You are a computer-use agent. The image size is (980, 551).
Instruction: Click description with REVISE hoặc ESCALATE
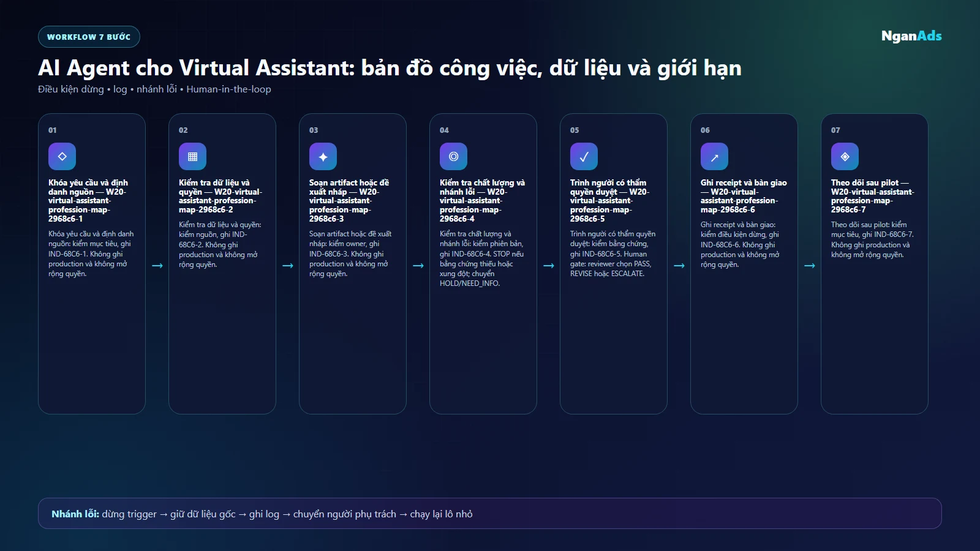pyautogui.click(x=612, y=254)
